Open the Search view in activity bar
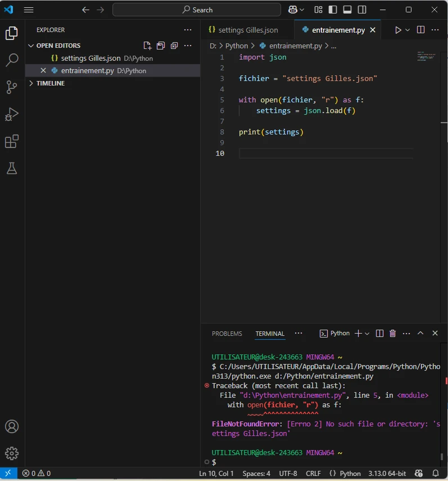Screen dimensions: 448x481 pos(12,60)
